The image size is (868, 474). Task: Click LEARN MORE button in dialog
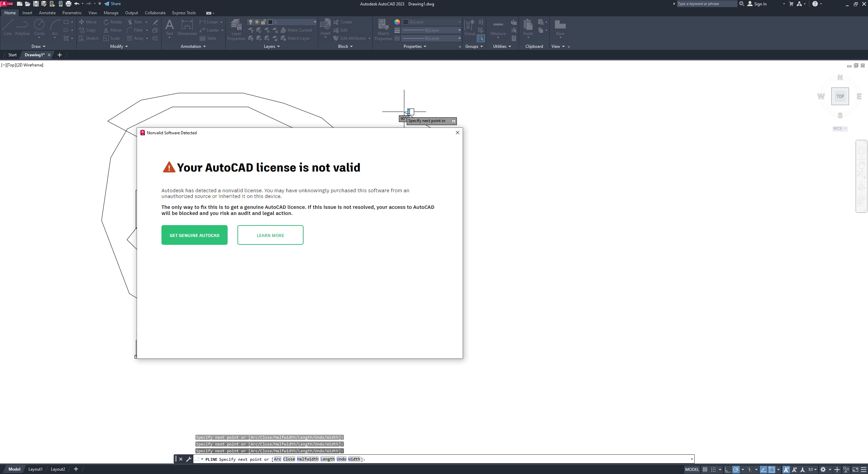click(x=270, y=235)
